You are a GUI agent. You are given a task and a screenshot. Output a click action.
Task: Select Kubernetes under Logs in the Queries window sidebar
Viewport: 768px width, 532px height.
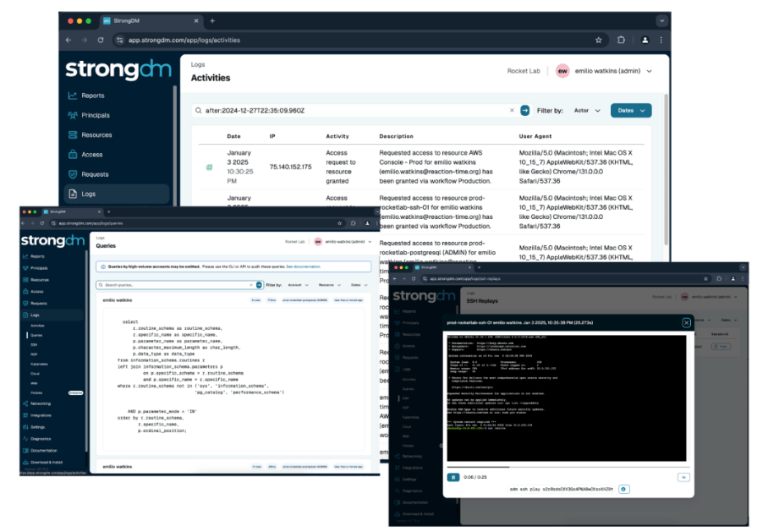(40, 364)
